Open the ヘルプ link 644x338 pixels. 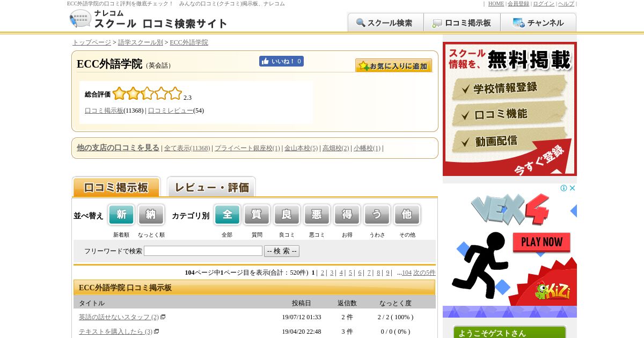(x=566, y=4)
